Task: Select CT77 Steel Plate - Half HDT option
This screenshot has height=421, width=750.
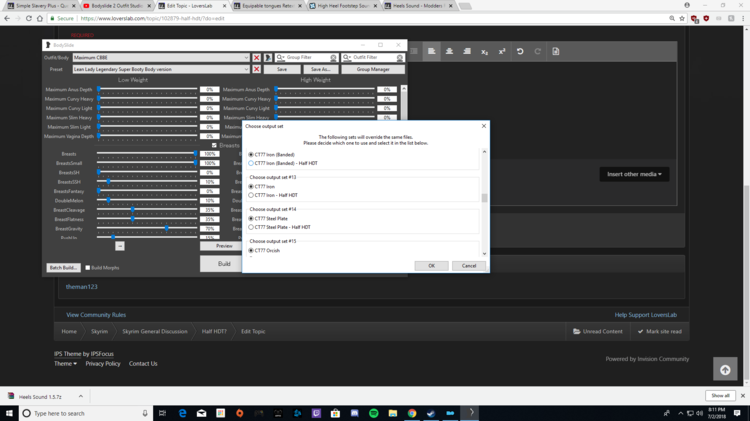Action: 251,227
